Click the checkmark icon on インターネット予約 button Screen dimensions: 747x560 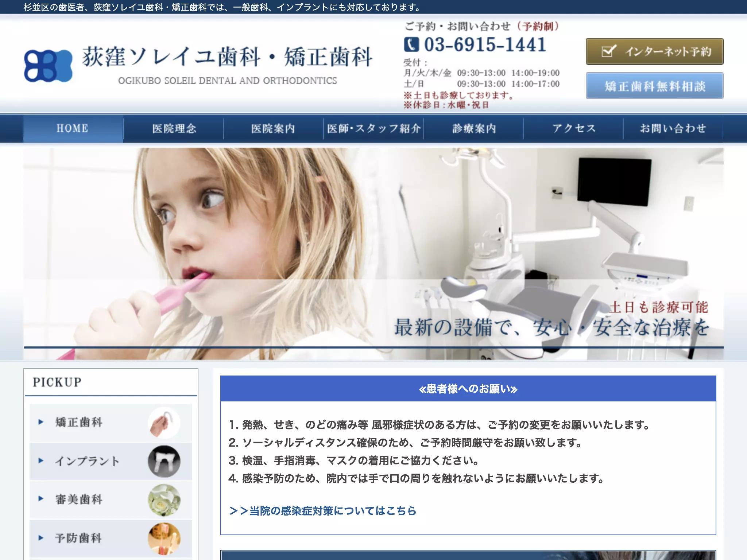pyautogui.click(x=609, y=51)
